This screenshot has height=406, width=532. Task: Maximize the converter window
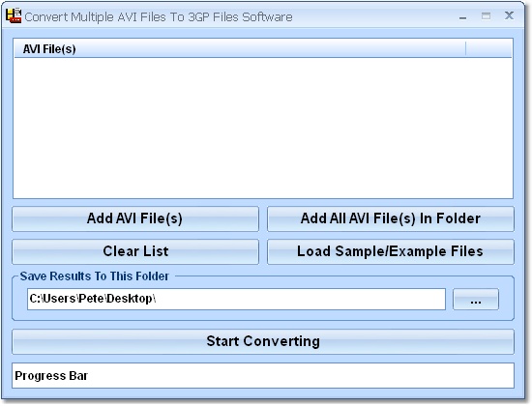(486, 15)
